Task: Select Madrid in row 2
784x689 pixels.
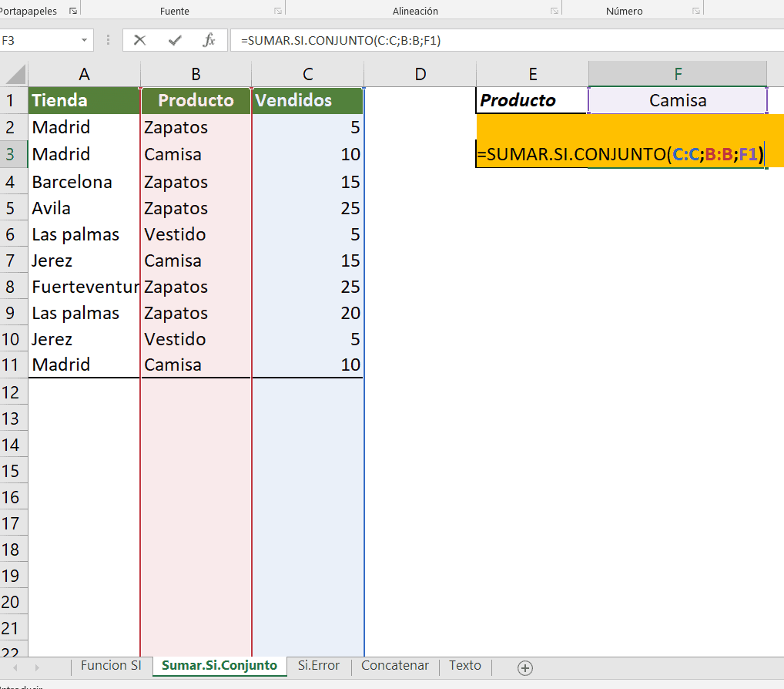Action: [84, 127]
